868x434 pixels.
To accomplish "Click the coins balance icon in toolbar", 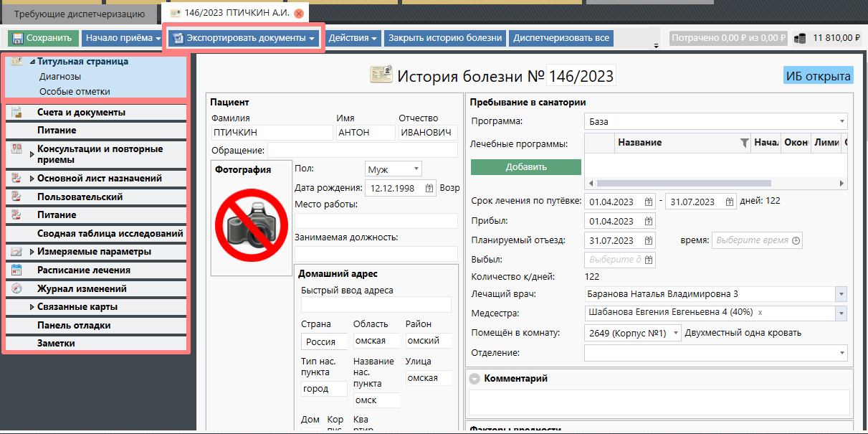I will pyautogui.click(x=800, y=38).
